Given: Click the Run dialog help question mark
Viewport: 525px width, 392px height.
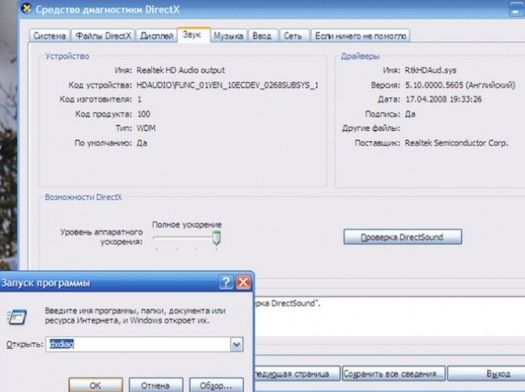Looking at the screenshot, I should click(226, 282).
